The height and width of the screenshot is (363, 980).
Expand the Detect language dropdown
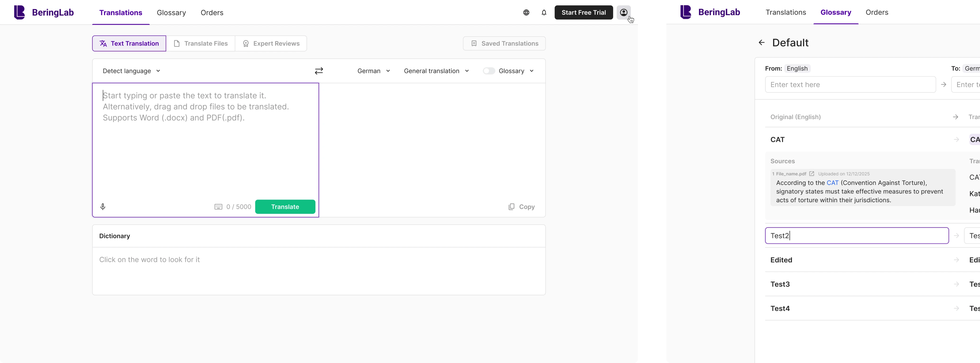tap(131, 71)
